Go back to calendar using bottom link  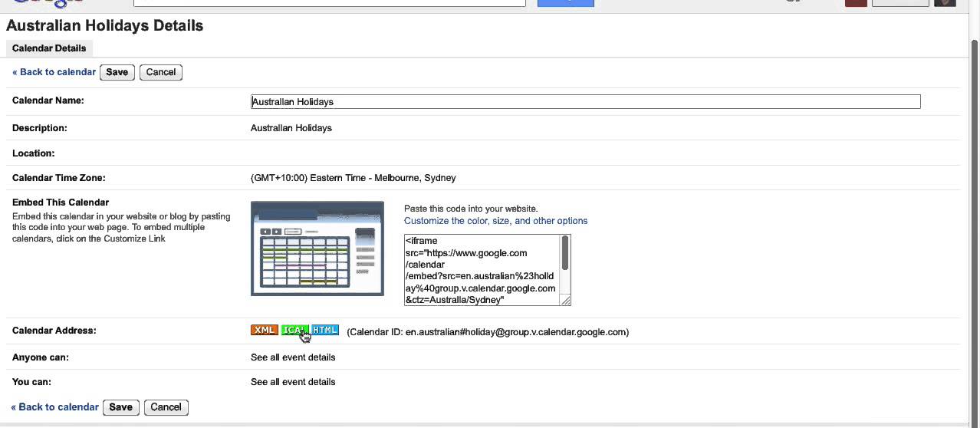54,407
